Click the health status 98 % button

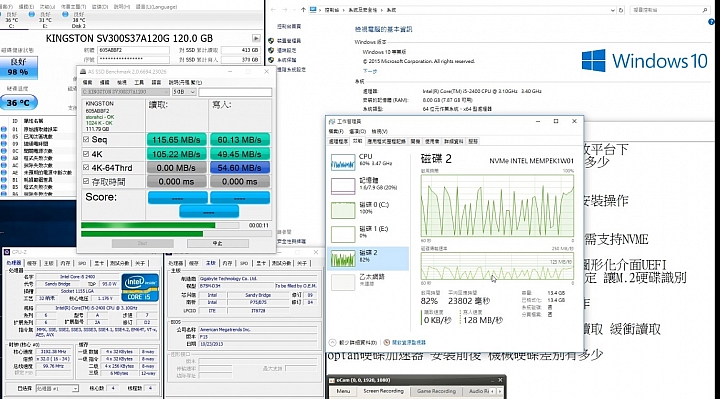click(18, 67)
